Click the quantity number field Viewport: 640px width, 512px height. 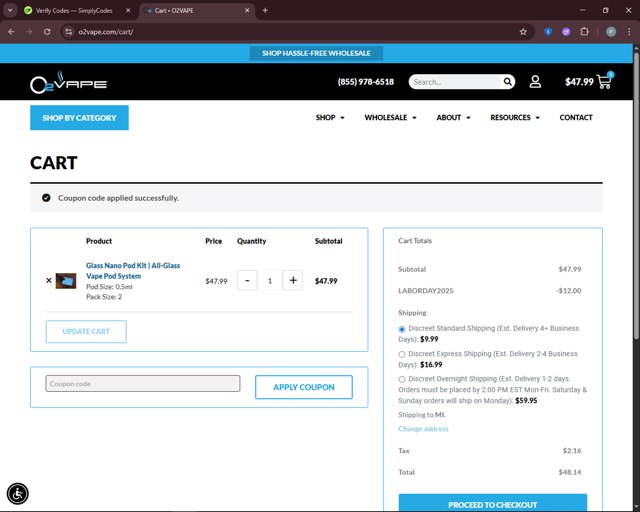click(x=270, y=280)
